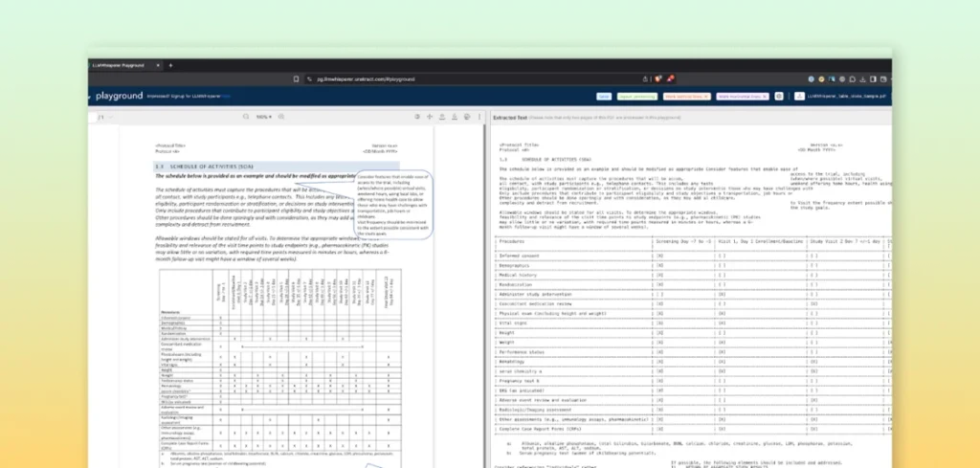Open Brave Shields icon in address bar
Screen dimensions: 980x468
coord(656,79)
